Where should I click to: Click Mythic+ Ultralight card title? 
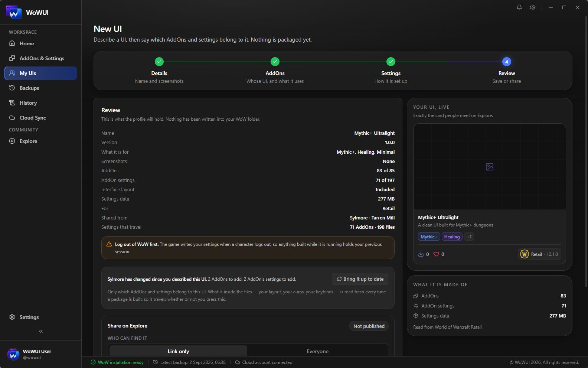438,217
